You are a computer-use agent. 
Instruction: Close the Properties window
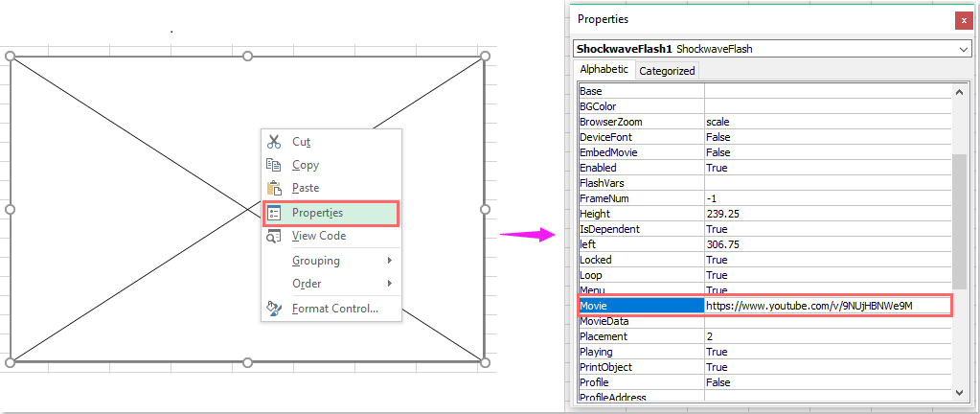point(963,20)
